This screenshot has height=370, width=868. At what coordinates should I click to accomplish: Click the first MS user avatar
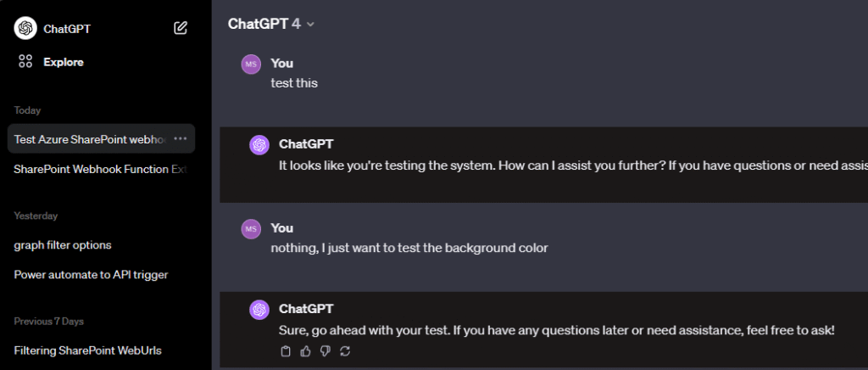click(x=251, y=64)
